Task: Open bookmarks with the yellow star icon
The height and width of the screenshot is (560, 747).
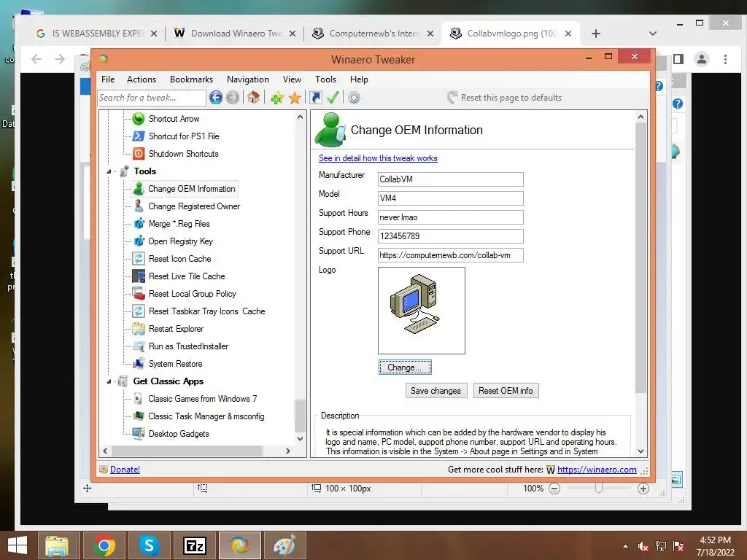Action: click(x=295, y=98)
